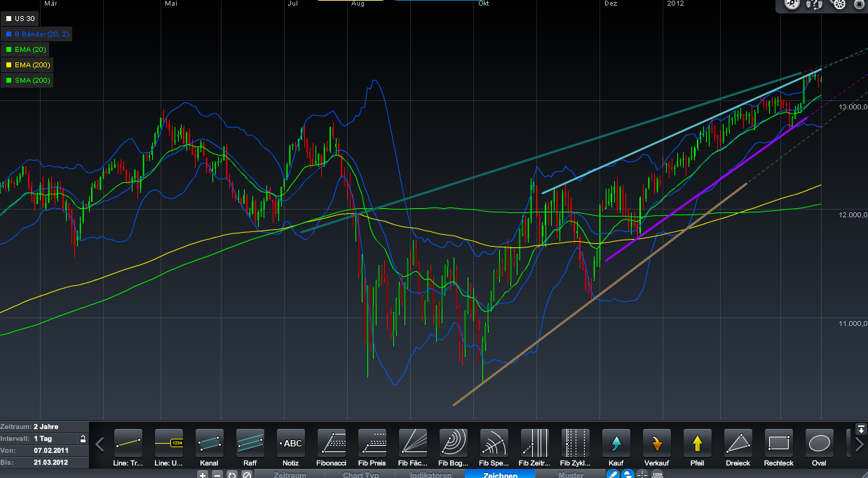Viewport: 868px width, 478px height.
Task: Open the Muster tab
Action: point(571,474)
